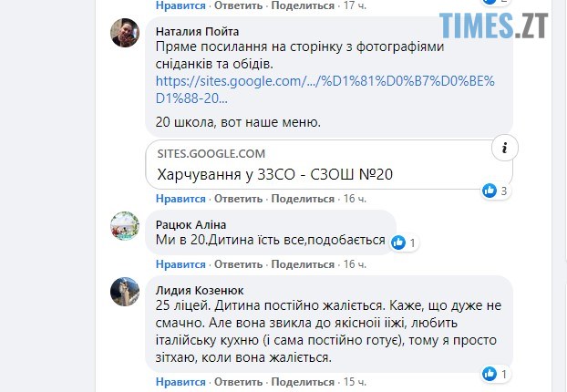This screenshot has width=567, height=392.
Task: Reply to Лидия Козенюк's comment
Action: coord(239,383)
